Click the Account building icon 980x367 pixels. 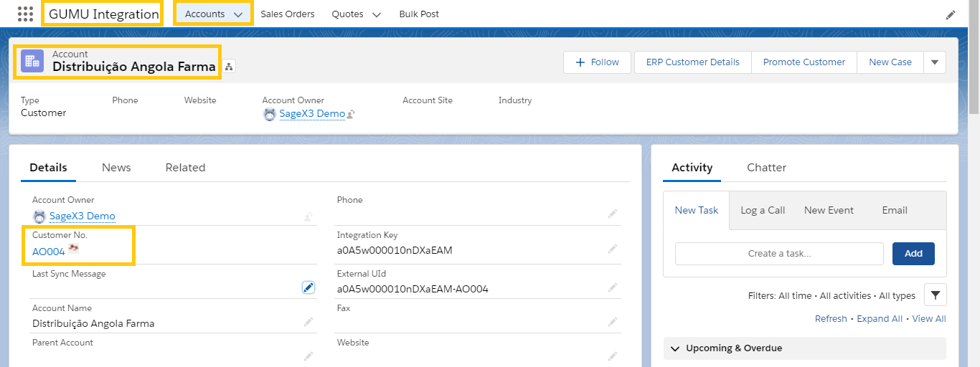pyautogui.click(x=32, y=61)
